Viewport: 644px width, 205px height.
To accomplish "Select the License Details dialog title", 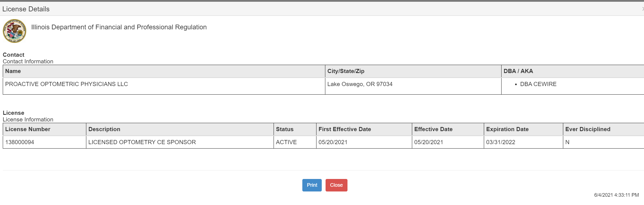I will 26,9.
